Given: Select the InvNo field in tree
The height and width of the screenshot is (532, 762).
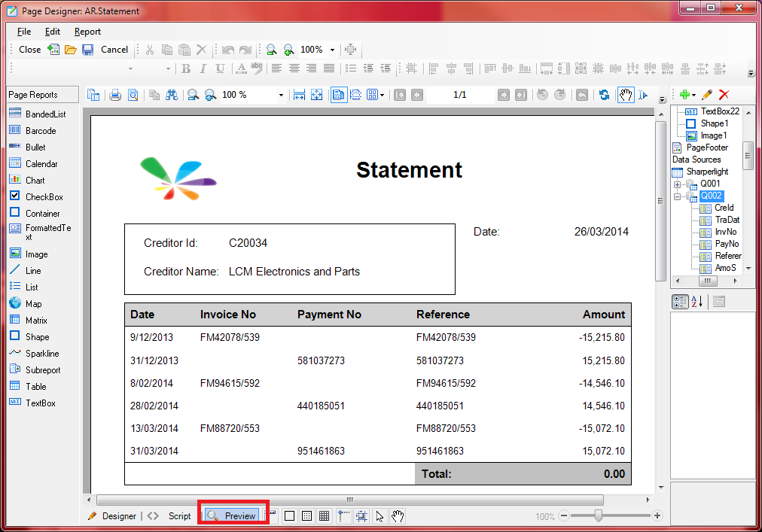Looking at the screenshot, I should (x=726, y=233).
